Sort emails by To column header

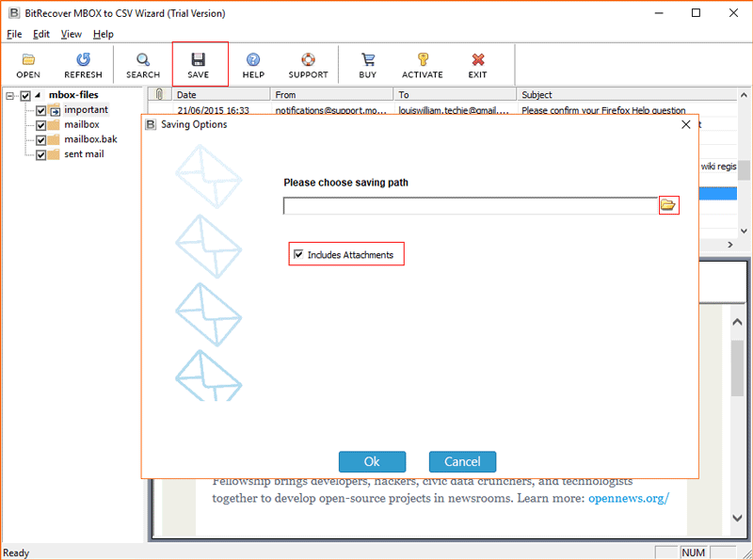[455, 94]
